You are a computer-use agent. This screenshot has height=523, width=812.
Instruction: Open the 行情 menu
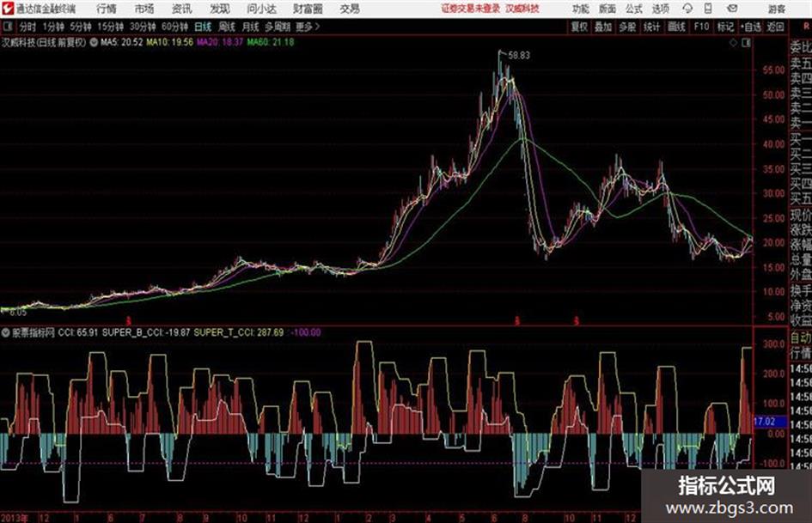tap(107, 9)
